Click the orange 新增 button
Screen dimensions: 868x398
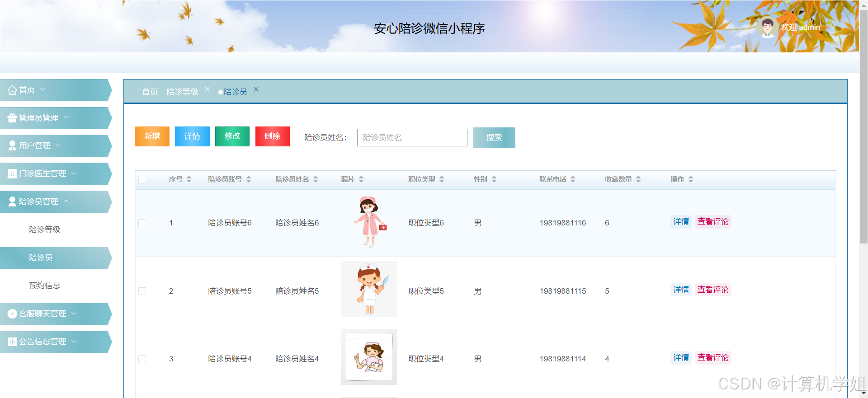152,136
